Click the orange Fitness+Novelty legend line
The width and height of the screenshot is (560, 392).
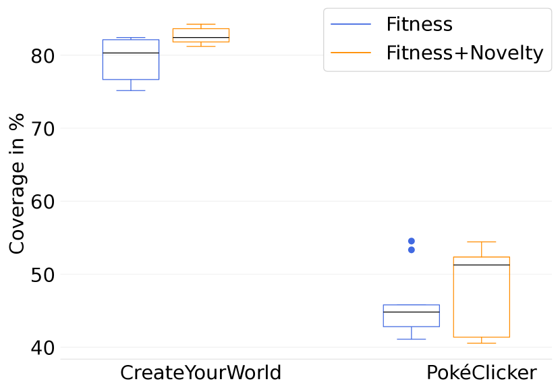[351, 53]
